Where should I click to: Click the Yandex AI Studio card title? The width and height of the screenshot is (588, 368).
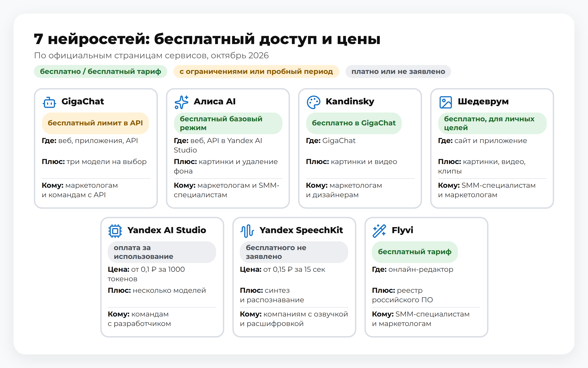click(x=167, y=230)
